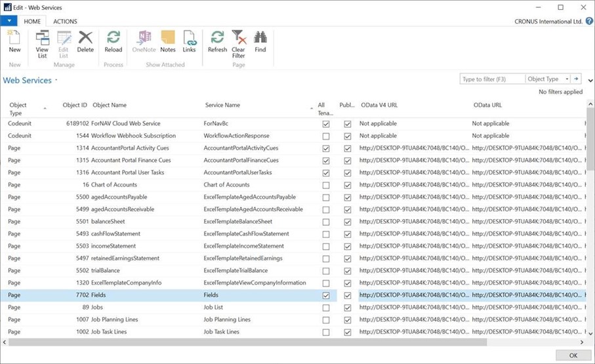Click the New ribbon icon
This screenshot has width=595, height=364.
click(x=14, y=41)
